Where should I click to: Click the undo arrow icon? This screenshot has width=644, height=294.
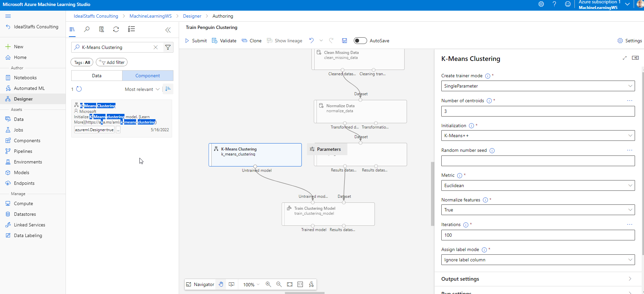[312, 41]
